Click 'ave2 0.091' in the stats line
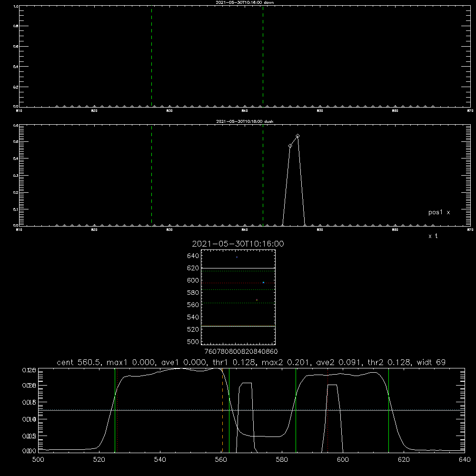This screenshot has width=476, height=476. pyautogui.click(x=338, y=362)
